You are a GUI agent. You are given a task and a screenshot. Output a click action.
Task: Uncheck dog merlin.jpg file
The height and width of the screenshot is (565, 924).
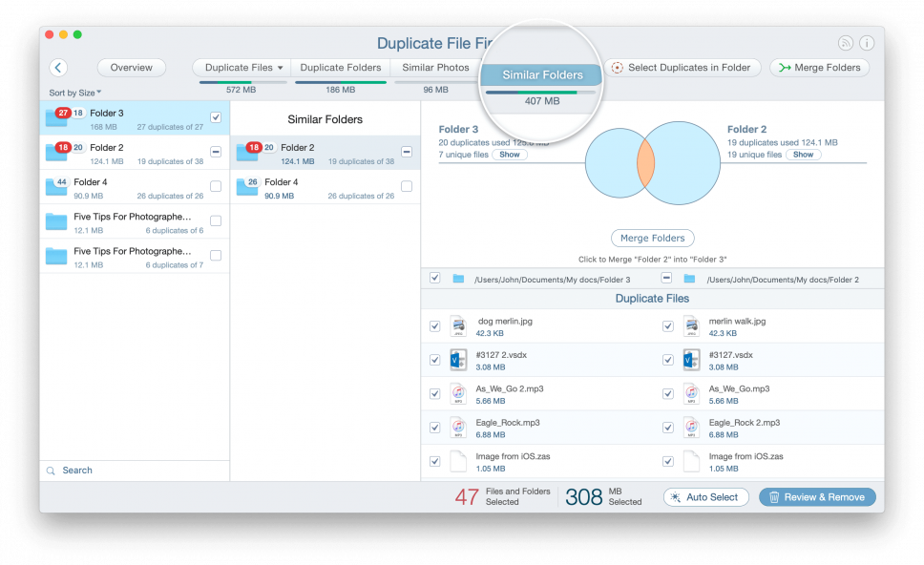click(x=435, y=325)
